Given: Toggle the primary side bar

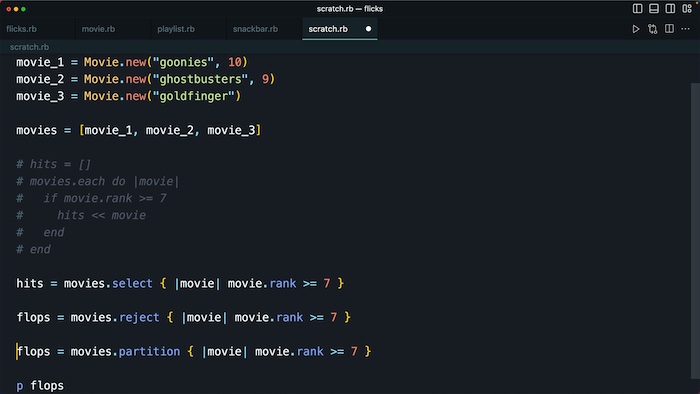Looking at the screenshot, I should (638, 8).
